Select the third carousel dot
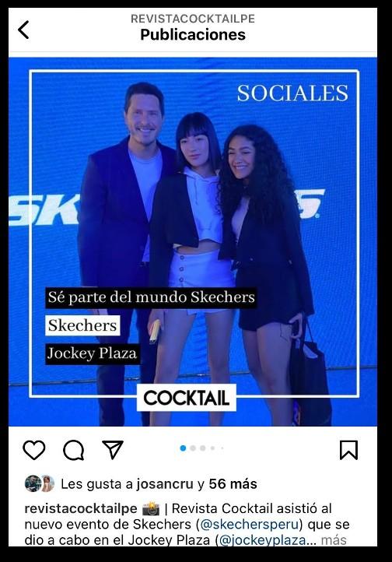This screenshot has width=392, height=562. point(203,448)
